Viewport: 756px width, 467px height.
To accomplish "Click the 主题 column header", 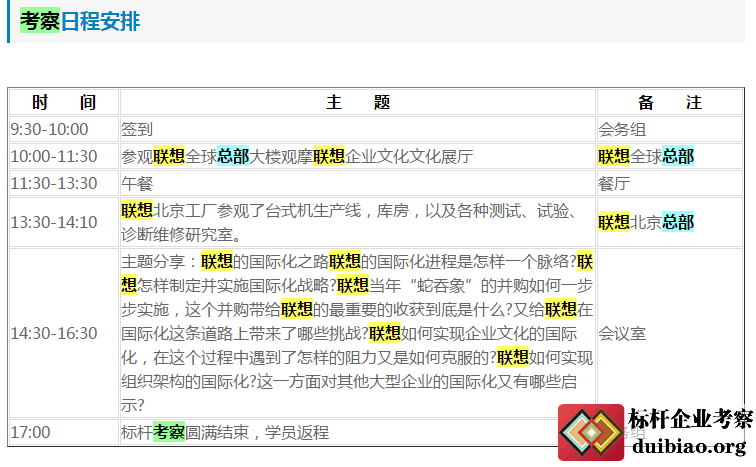I will (358, 102).
